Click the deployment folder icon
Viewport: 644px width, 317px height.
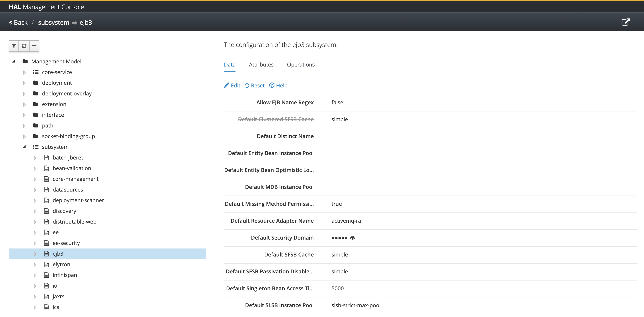click(36, 83)
